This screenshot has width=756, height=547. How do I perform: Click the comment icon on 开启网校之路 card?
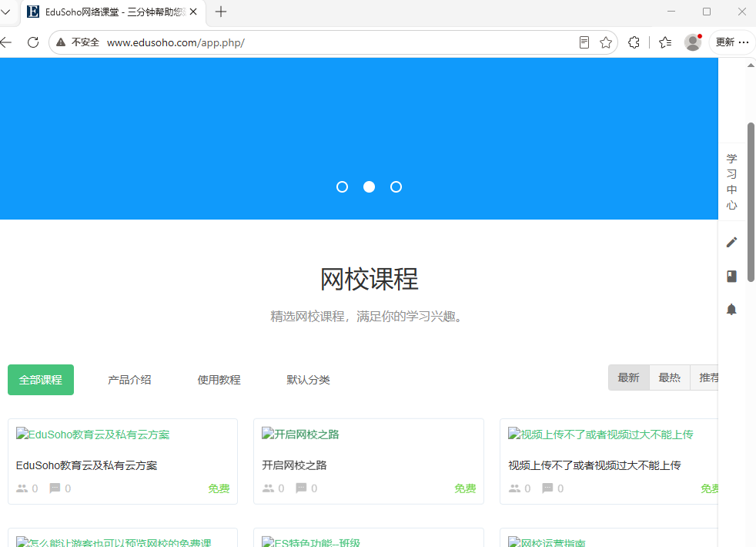click(301, 488)
